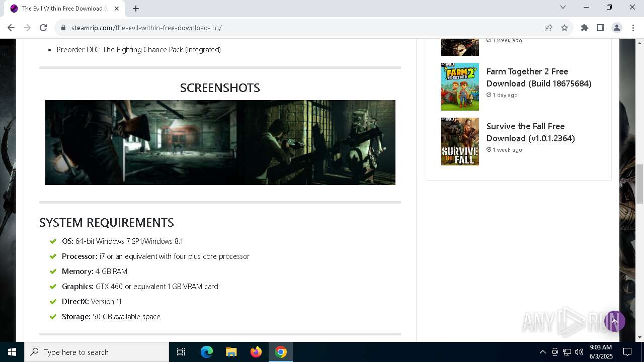Click the site lock icon
The image size is (644, 362).
[x=63, y=28]
